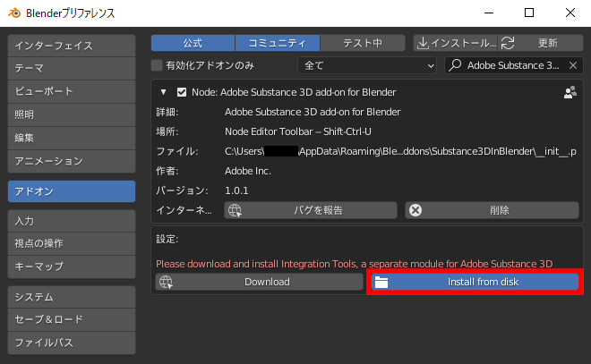This screenshot has width=591, height=364.
Task: Click the Adobe Substance 3... search field
Action: [514, 65]
